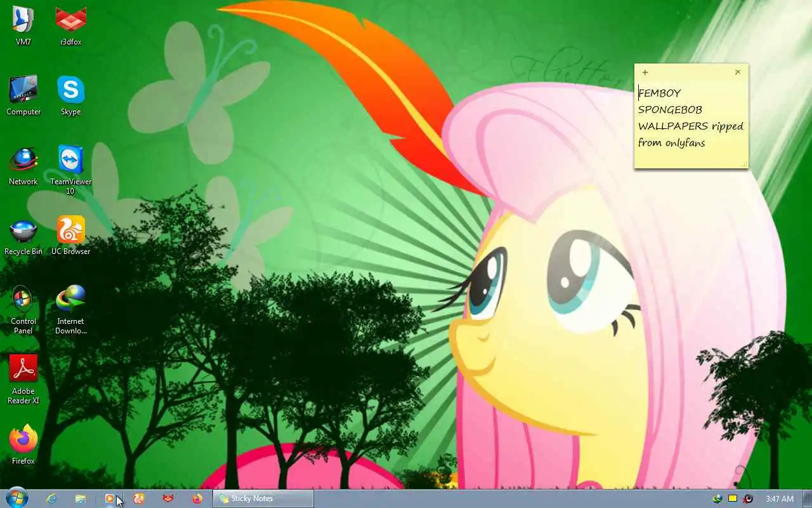Launch TeamViewer 10 from the desktop
Viewport: 812px width, 508px height.
[70, 170]
